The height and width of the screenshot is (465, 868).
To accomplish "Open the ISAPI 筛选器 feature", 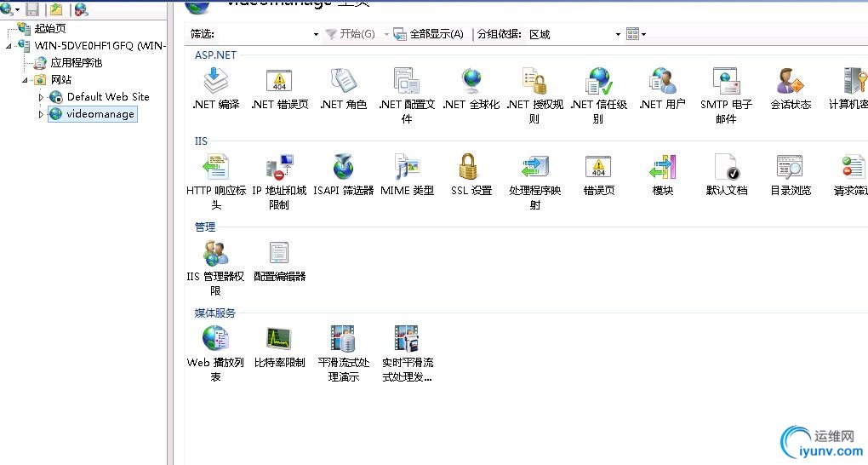I will 343,175.
